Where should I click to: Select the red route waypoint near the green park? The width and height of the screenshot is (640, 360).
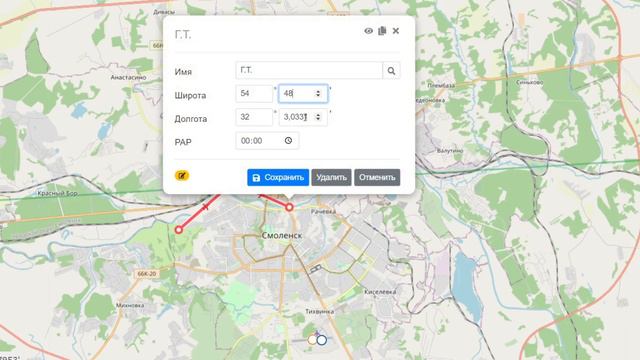point(178,230)
